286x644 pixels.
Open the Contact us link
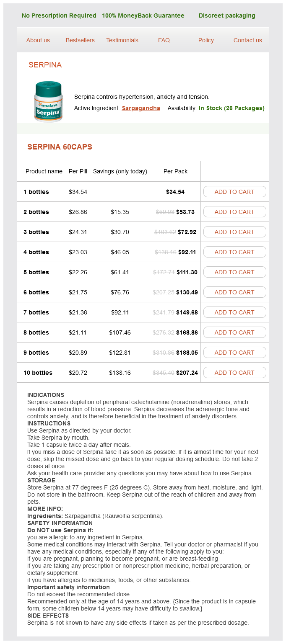[248, 40]
